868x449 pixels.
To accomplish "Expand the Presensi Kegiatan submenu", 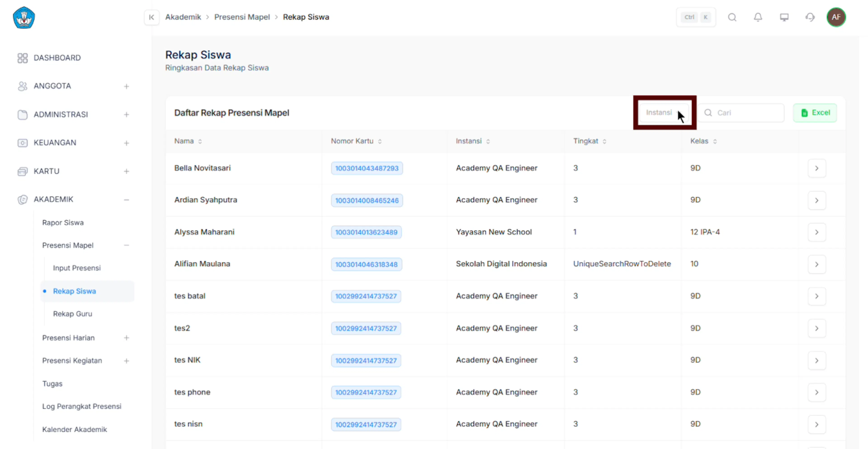I will pyautogui.click(x=126, y=361).
